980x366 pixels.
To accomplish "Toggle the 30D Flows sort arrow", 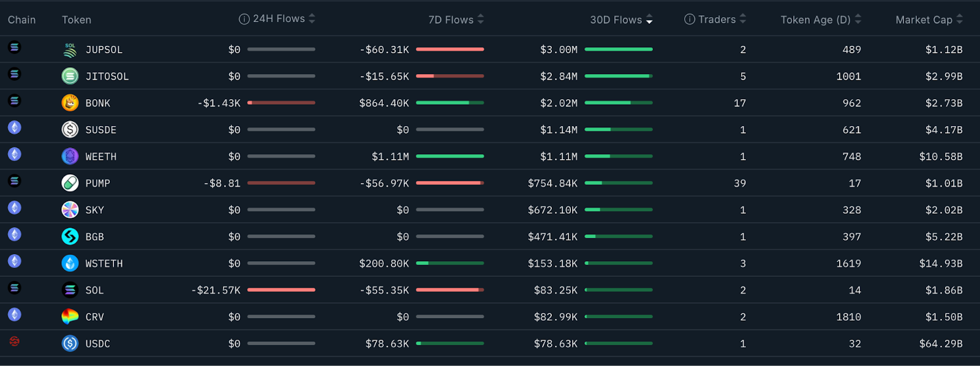I will [x=649, y=20].
